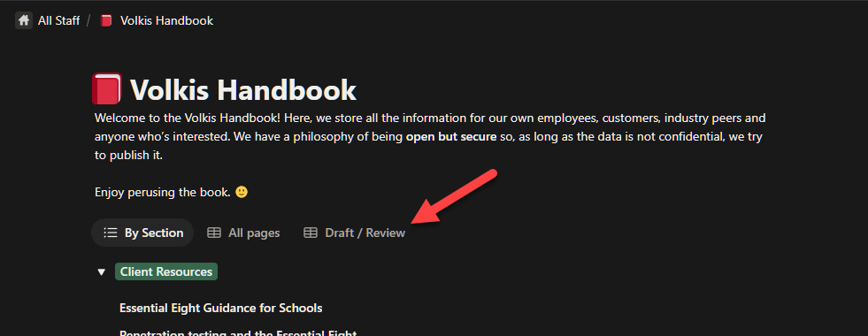Switch to the Draft / Review tab

point(355,233)
